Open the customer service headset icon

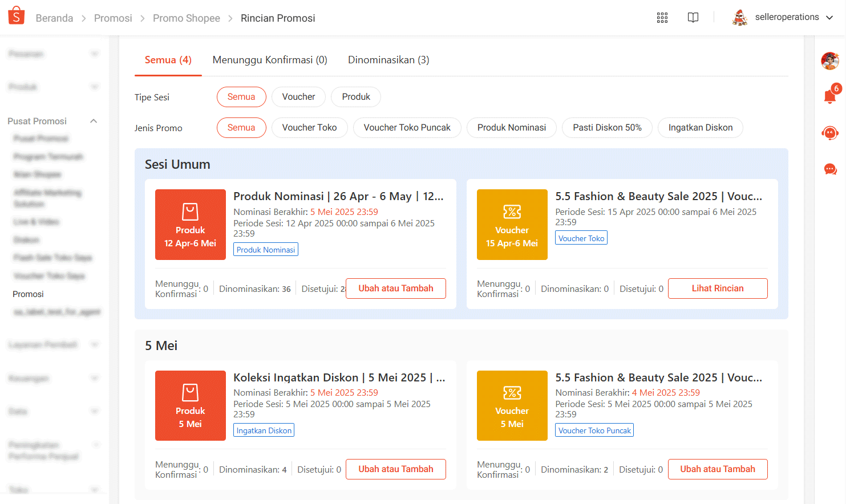(x=830, y=133)
